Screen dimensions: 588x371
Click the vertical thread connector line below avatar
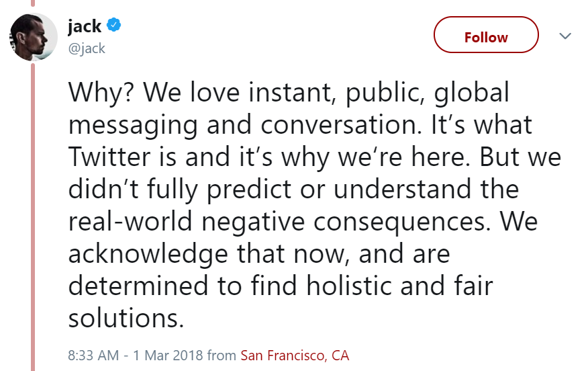pos(33,217)
